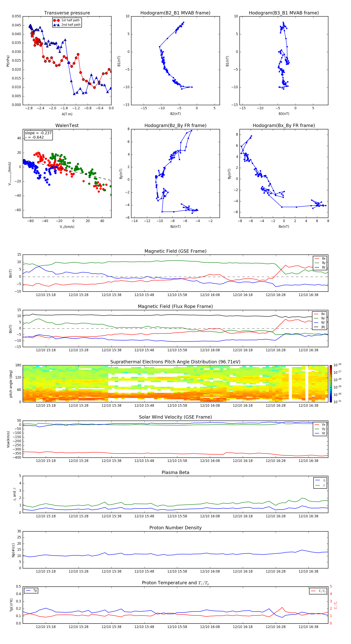Viewport: 351px width, 644px height.
Task: Click the '10^-26' colorbar label
Action: [x=337, y=365]
